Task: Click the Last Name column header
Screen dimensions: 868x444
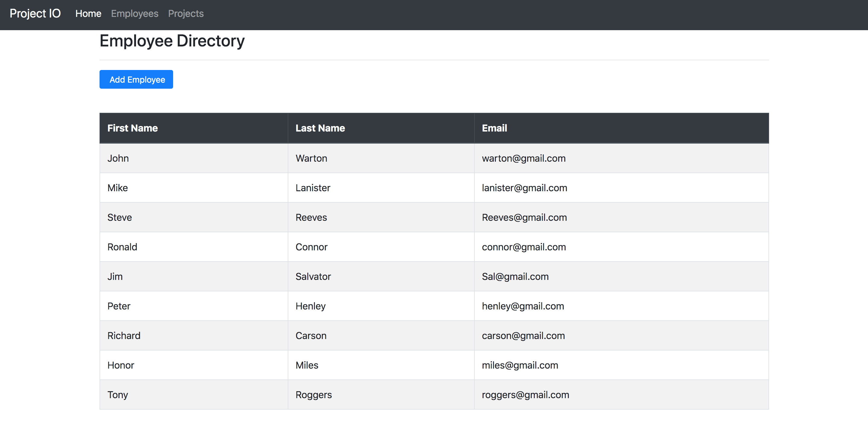Action: click(320, 128)
